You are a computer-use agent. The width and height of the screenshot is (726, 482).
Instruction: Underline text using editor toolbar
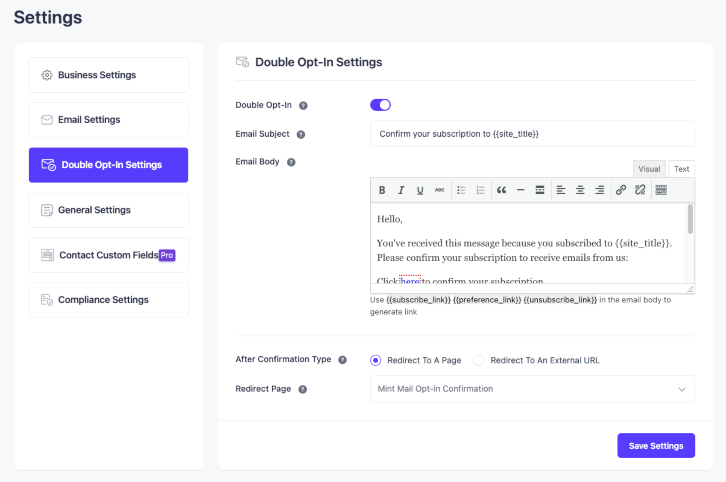coord(420,190)
